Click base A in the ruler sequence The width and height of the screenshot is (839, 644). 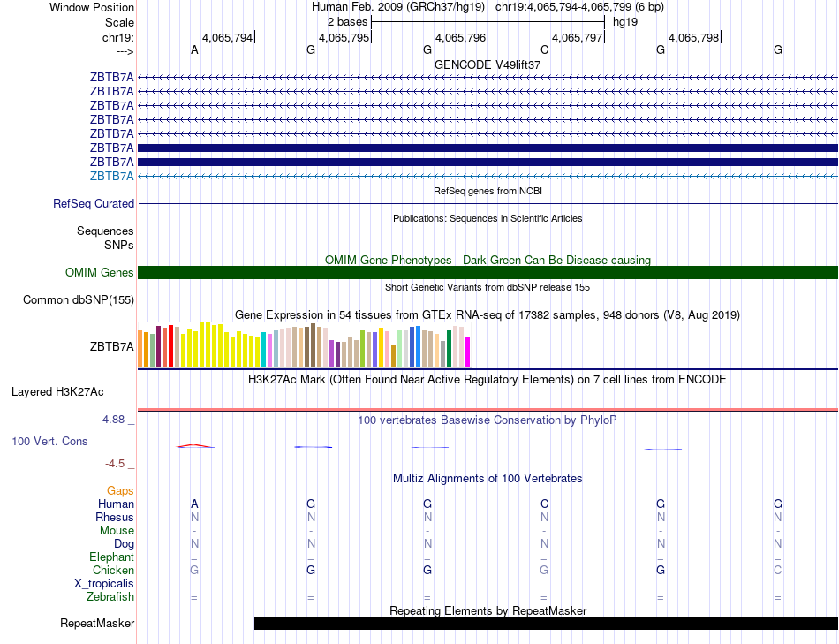[x=194, y=49]
